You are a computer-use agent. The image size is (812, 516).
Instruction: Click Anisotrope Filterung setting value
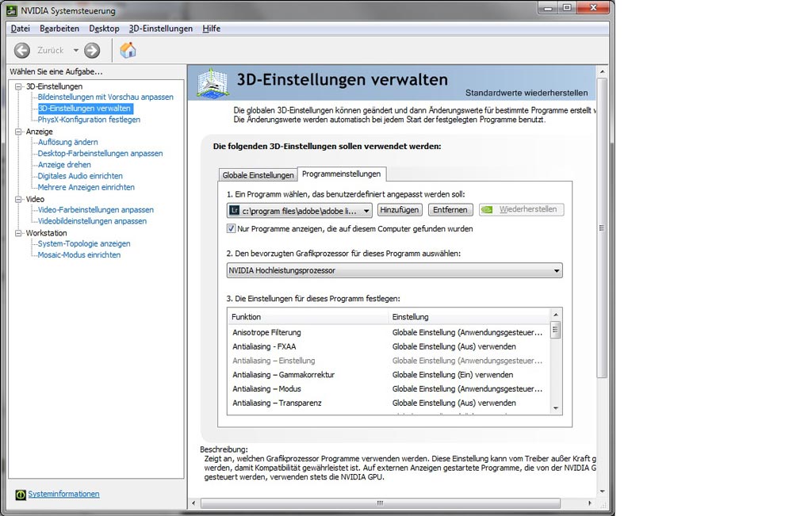point(467,332)
